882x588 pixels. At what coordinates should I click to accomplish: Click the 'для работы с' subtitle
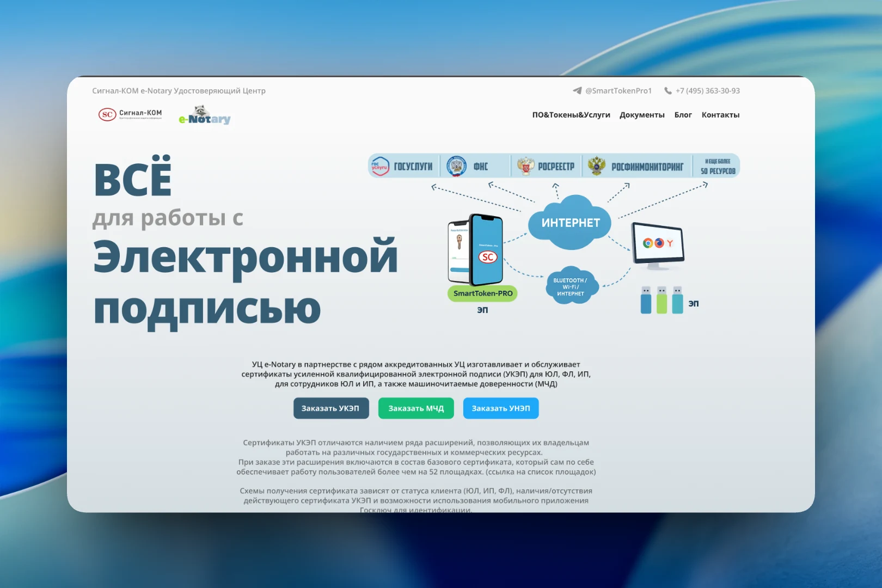click(168, 218)
